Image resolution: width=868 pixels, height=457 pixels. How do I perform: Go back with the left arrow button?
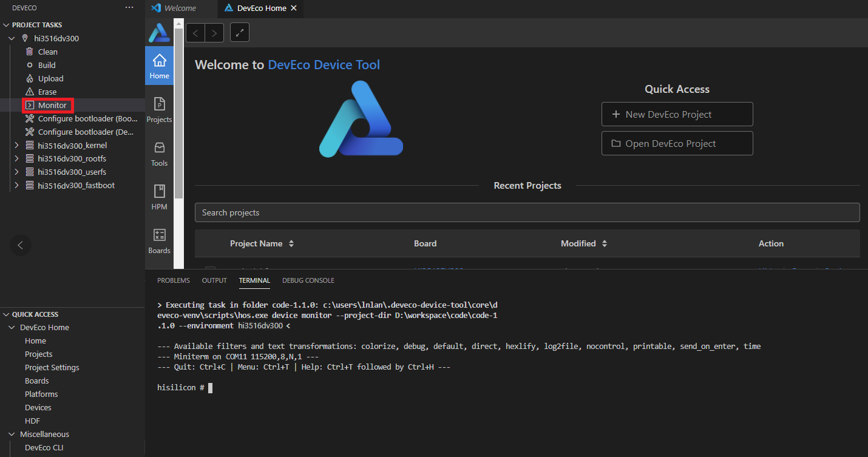click(x=195, y=33)
